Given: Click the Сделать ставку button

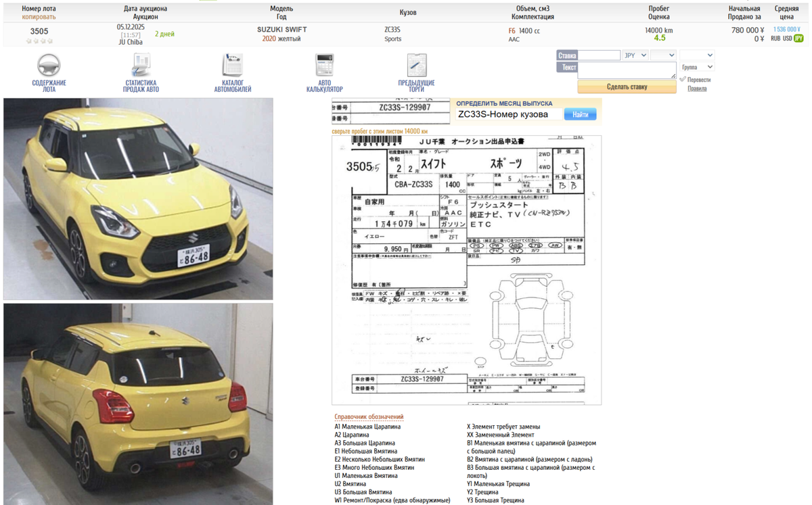Looking at the screenshot, I should [x=627, y=87].
